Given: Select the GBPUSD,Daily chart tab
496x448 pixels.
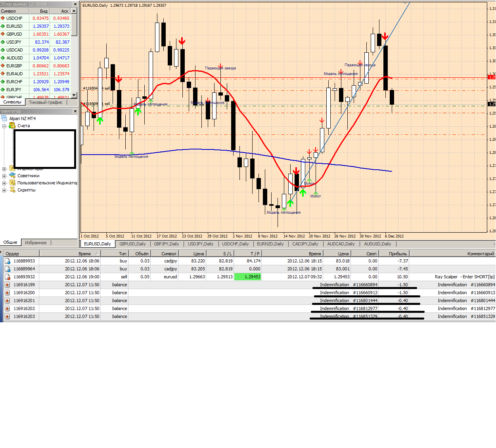Looking at the screenshot, I should (x=132, y=244).
